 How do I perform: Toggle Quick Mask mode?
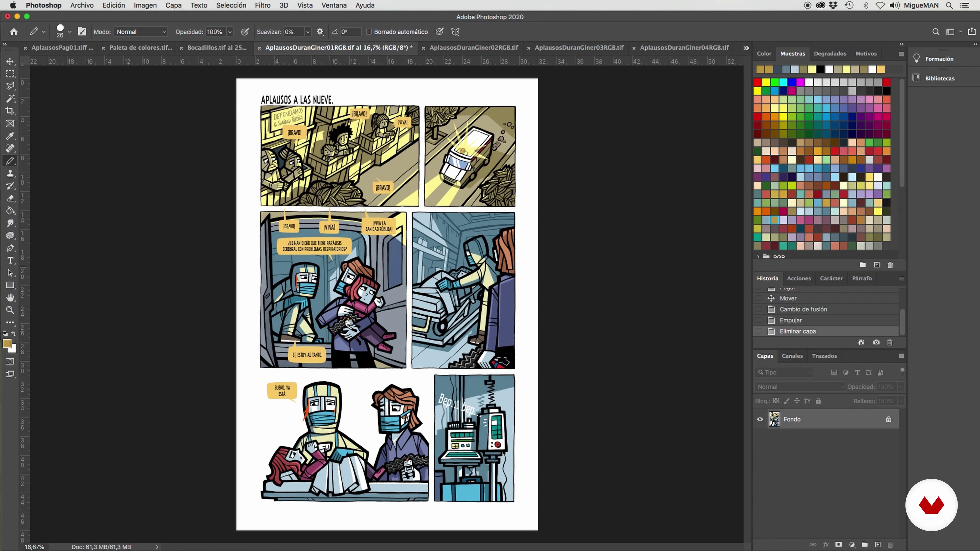[10, 361]
